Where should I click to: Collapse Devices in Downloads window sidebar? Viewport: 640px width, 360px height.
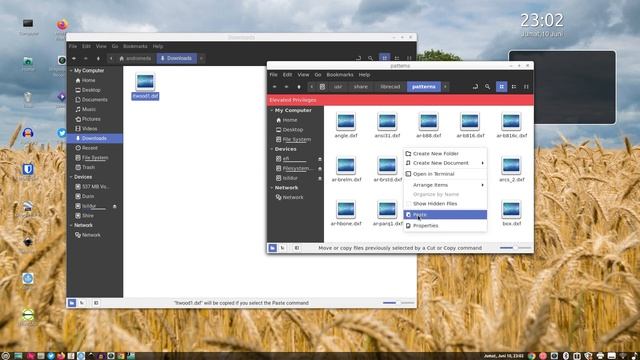pos(71,177)
